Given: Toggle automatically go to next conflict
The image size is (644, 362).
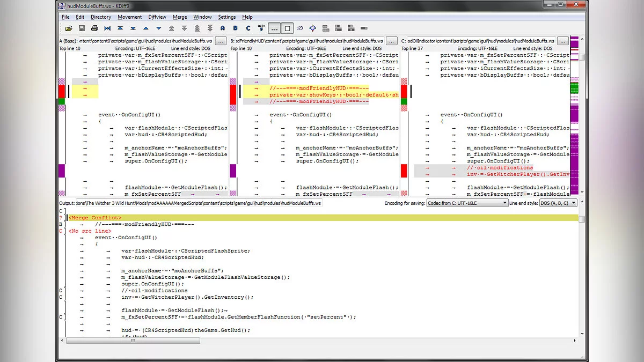Looking at the screenshot, I should pos(261,28).
